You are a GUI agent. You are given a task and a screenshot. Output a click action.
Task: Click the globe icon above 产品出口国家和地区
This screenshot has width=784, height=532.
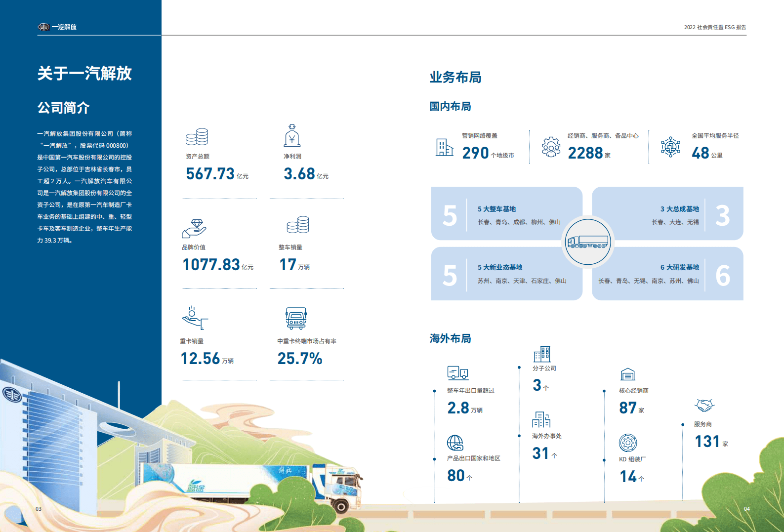[455, 443]
